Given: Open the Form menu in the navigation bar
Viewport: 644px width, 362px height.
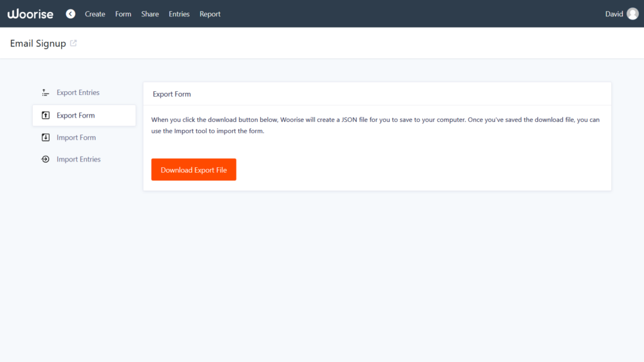Looking at the screenshot, I should 123,14.
